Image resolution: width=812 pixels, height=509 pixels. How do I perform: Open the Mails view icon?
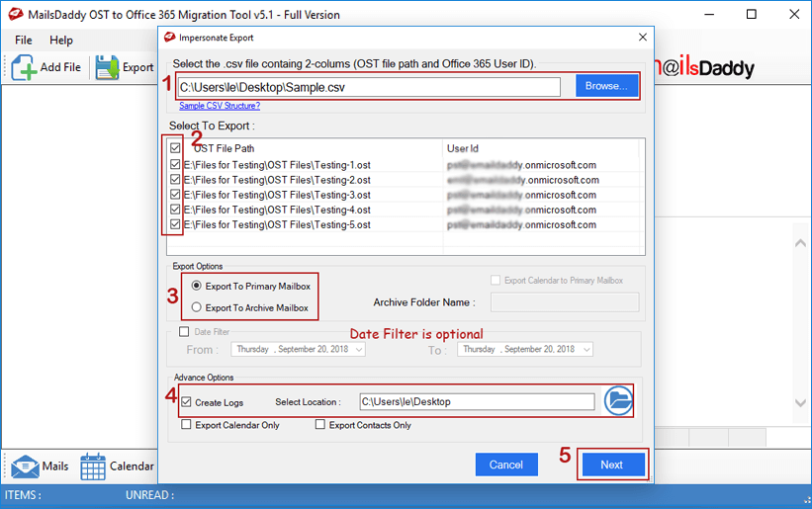[25, 467]
